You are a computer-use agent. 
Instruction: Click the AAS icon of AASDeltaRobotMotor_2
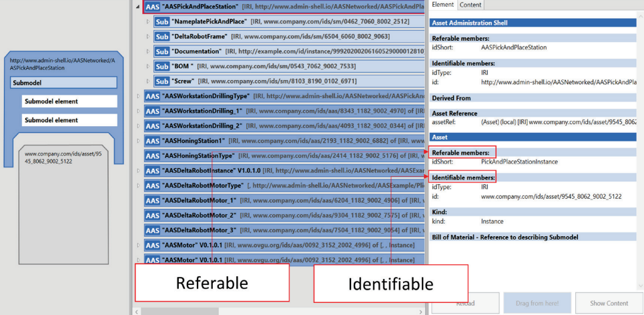pyautogui.click(x=152, y=215)
